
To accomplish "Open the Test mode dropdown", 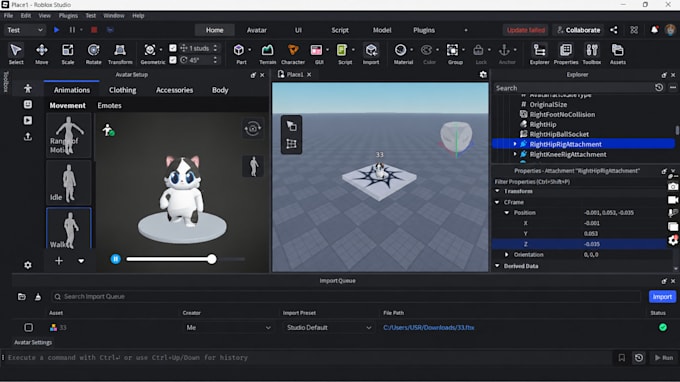I will (25, 30).
